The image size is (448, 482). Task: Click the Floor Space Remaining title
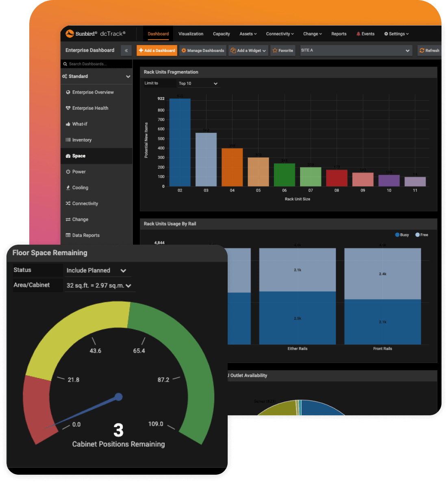tap(50, 253)
